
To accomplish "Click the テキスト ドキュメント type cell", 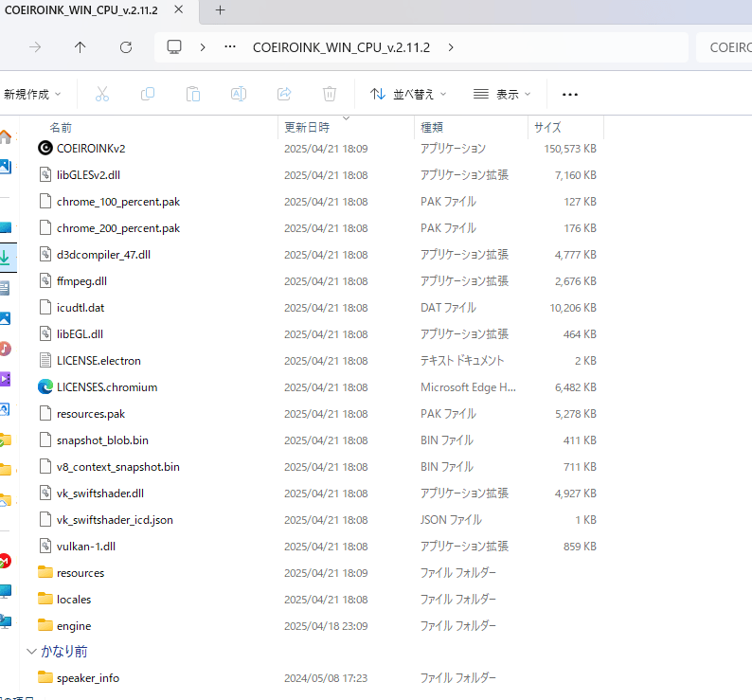I will (x=462, y=360).
